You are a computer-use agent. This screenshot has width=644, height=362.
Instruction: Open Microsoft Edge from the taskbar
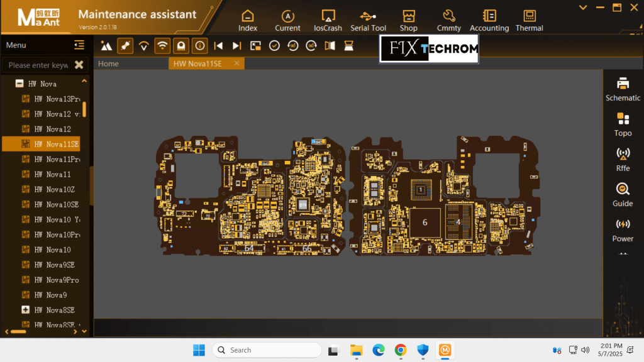[378, 350]
